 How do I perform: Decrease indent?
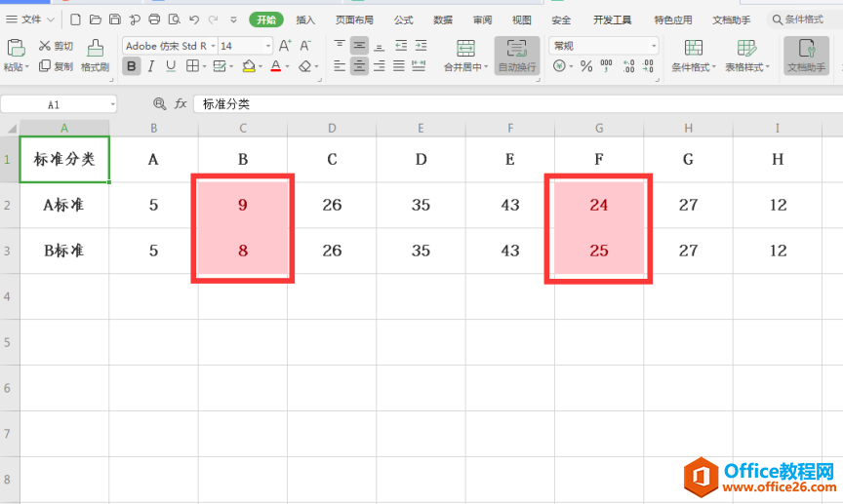click(401, 46)
